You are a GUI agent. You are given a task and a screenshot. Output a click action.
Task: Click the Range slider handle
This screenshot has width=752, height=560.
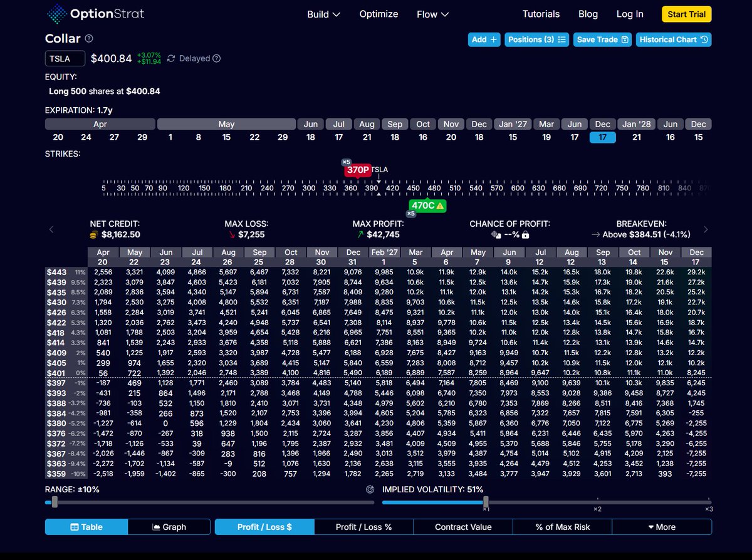55,502
